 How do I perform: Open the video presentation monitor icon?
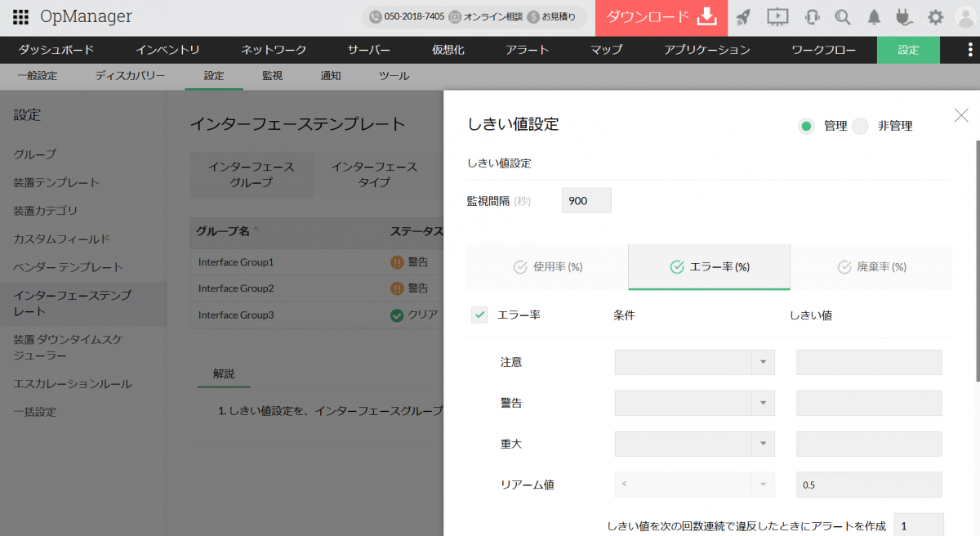[x=778, y=17]
